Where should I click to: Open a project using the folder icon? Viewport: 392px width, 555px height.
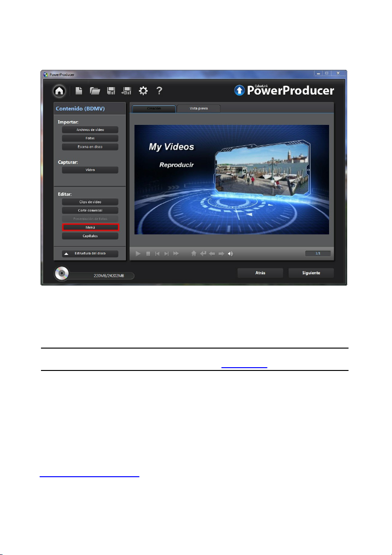point(95,91)
